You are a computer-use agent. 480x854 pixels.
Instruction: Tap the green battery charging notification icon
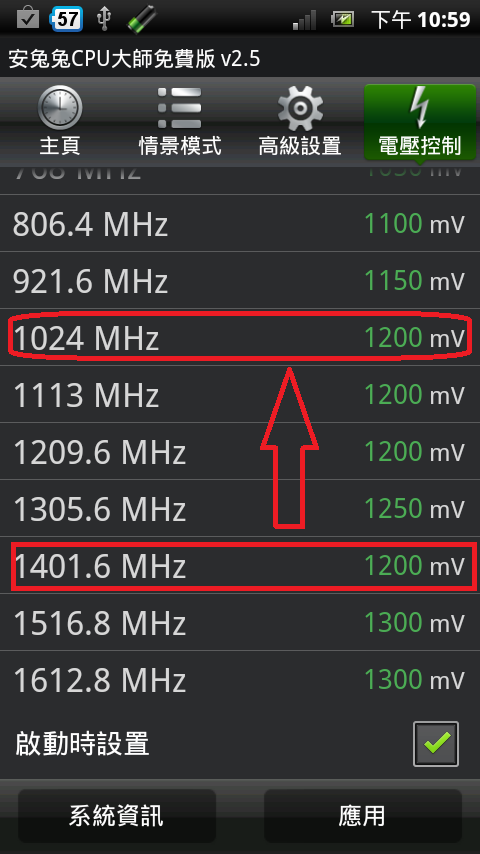[x=141, y=21]
